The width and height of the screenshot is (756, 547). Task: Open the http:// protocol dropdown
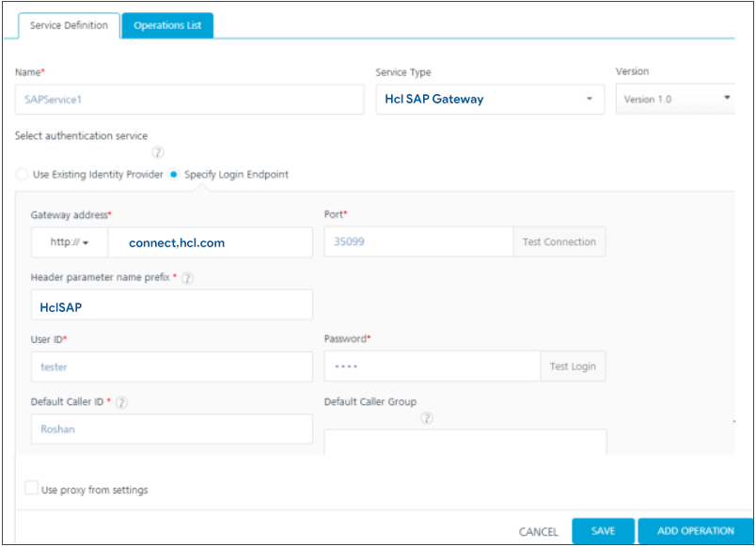(x=69, y=242)
